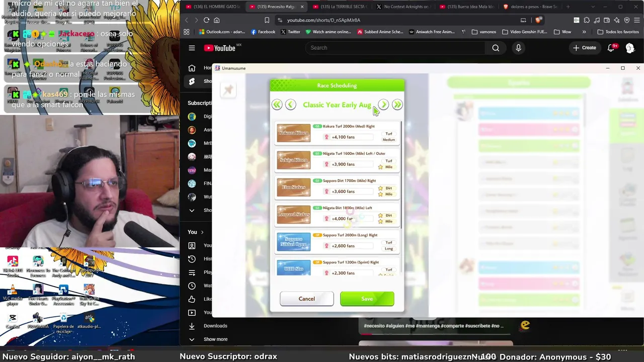Reload the current page
Screen dimensions: 644x362
(206, 20)
